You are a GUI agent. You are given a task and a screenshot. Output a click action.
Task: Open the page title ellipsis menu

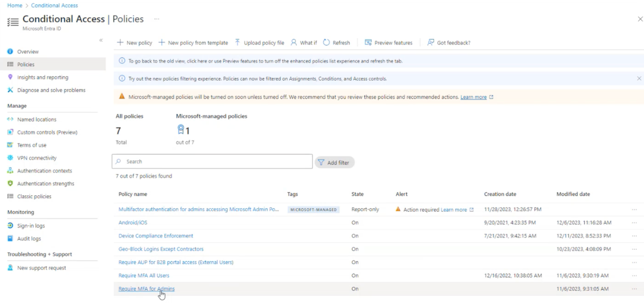pos(157,19)
